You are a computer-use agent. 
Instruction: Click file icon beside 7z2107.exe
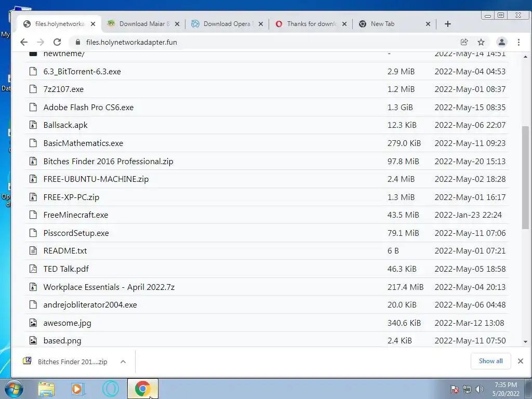[33, 89]
